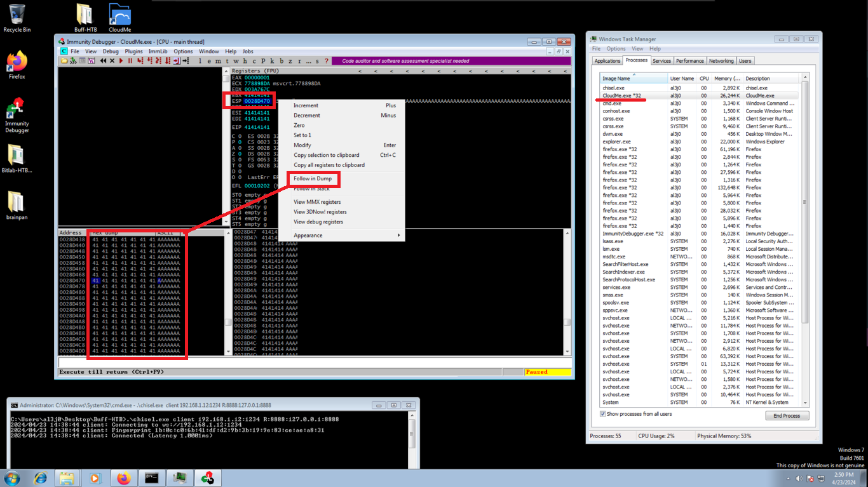This screenshot has width=868, height=487.
Task: Switch to the Users tab in Task Manager
Action: 745,61
